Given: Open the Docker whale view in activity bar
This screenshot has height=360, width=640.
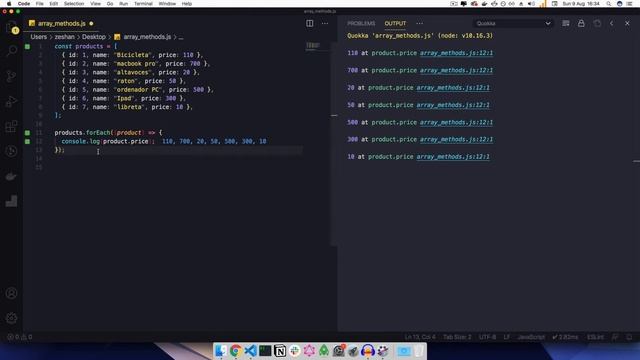Looking at the screenshot, I should tap(11, 176).
